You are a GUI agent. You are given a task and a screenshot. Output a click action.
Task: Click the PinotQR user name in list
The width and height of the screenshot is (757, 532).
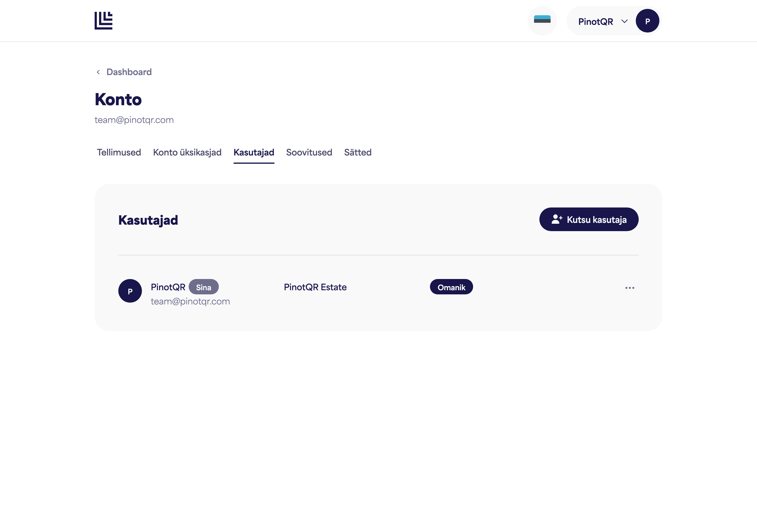[168, 287]
